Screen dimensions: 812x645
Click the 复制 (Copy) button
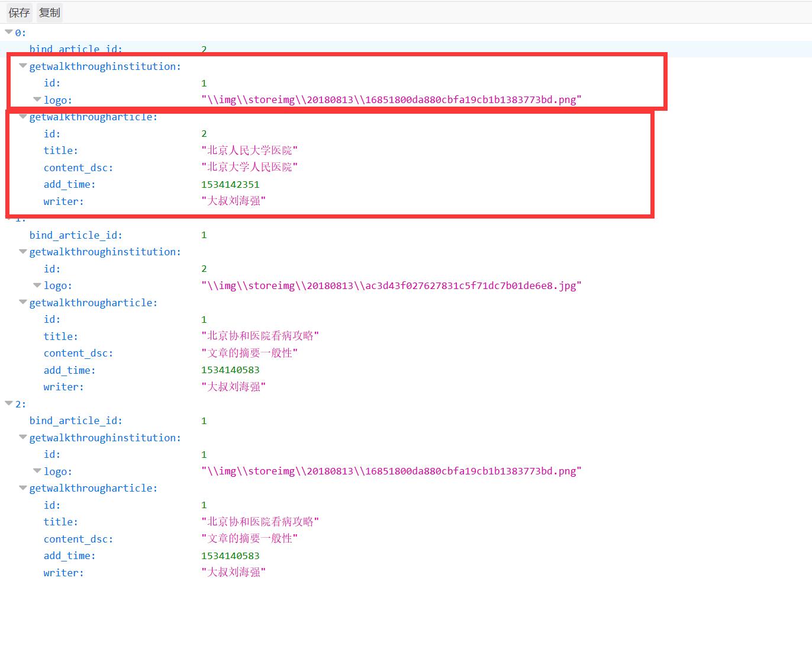50,12
